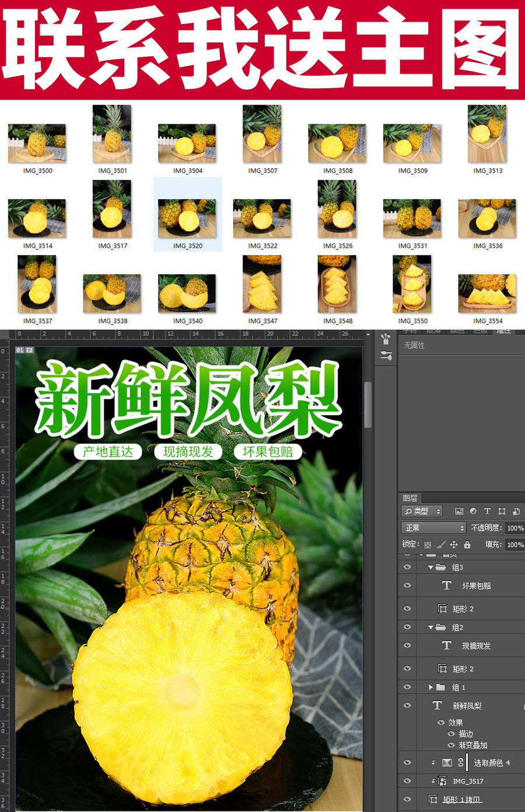Filter layers by type (T) icon
This screenshot has width=525, height=812.
(x=487, y=511)
